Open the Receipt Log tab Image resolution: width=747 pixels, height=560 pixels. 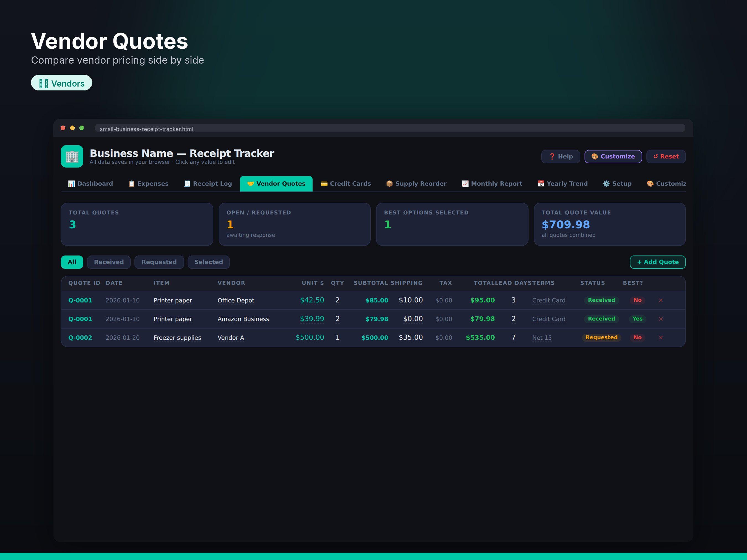click(208, 184)
